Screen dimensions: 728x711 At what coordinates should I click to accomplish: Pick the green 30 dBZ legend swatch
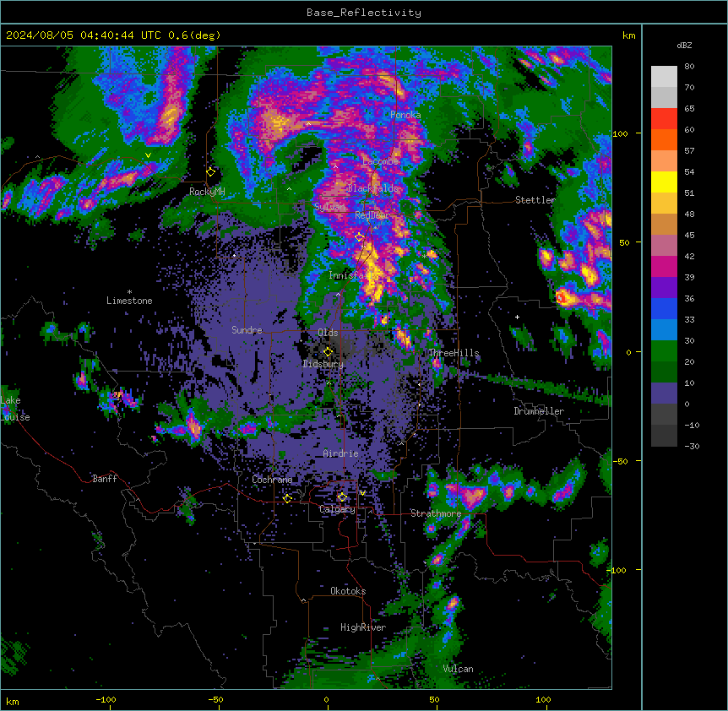click(664, 351)
